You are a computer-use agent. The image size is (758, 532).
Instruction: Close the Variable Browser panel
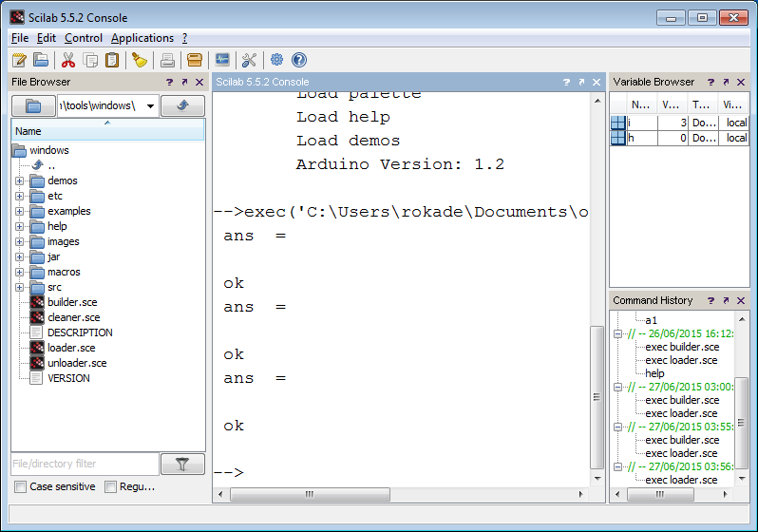(x=741, y=83)
